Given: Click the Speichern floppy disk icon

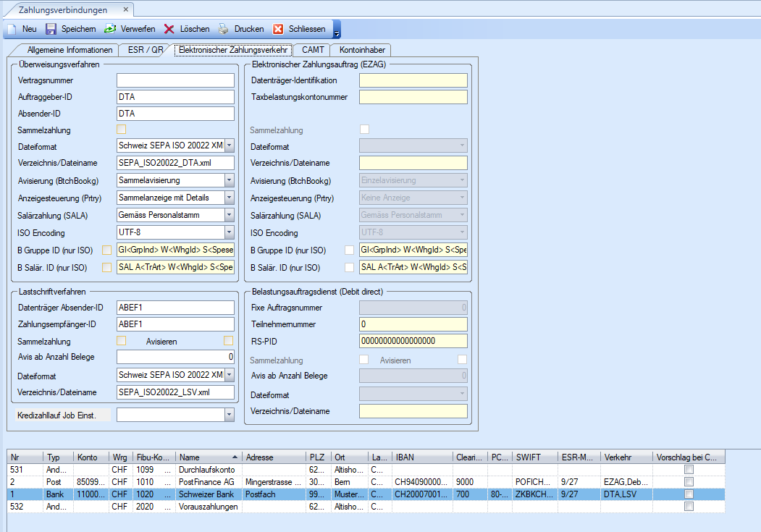Looking at the screenshot, I should coord(51,29).
